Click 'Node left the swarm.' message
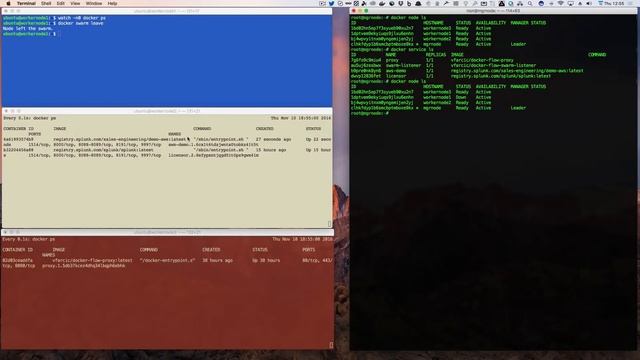 tap(28, 29)
